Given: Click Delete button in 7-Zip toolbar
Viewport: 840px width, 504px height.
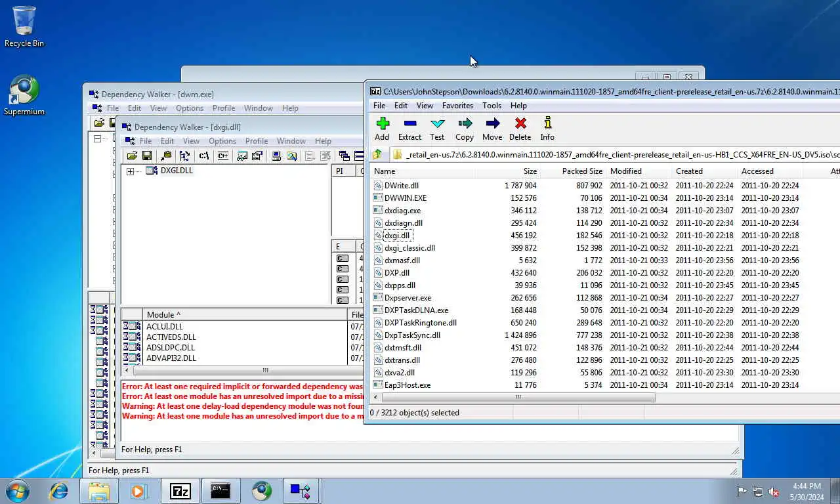Looking at the screenshot, I should point(520,129).
